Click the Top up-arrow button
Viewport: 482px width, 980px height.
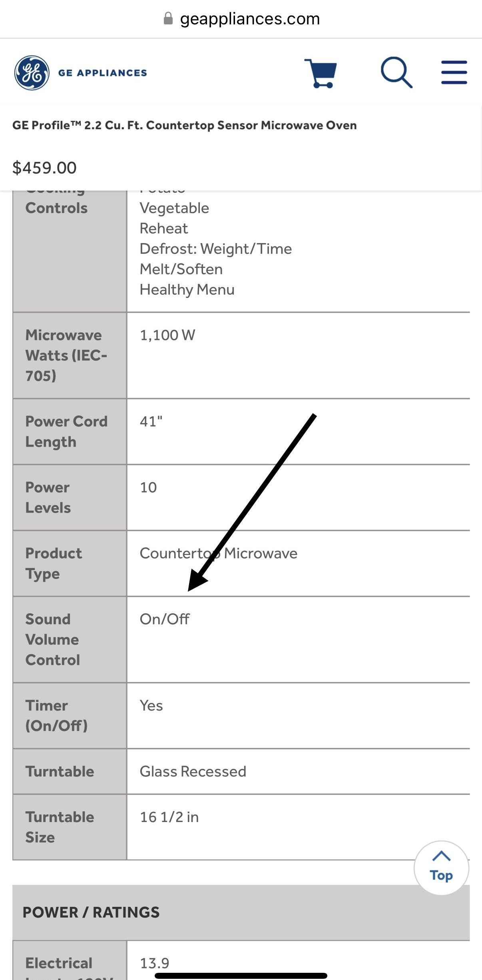[x=441, y=868]
